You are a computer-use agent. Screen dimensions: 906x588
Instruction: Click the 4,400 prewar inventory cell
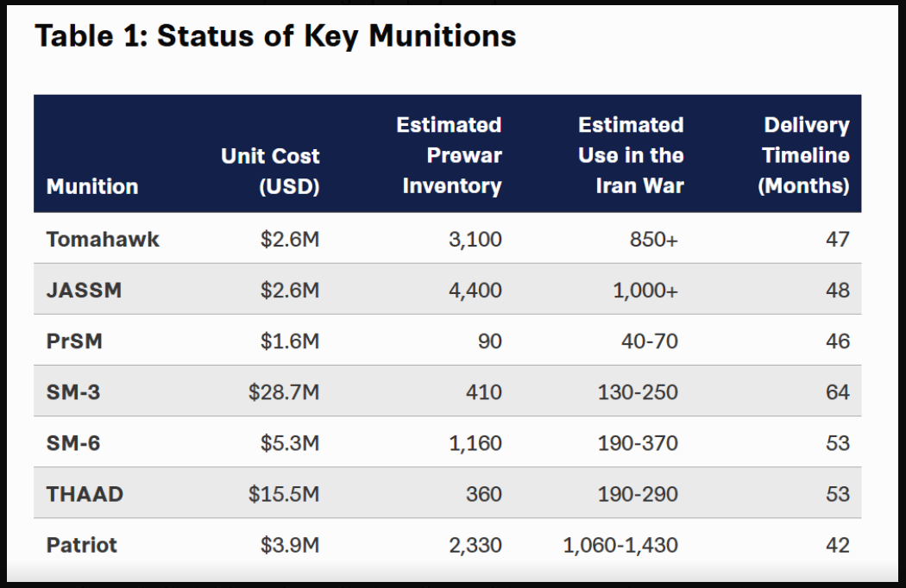coord(475,290)
